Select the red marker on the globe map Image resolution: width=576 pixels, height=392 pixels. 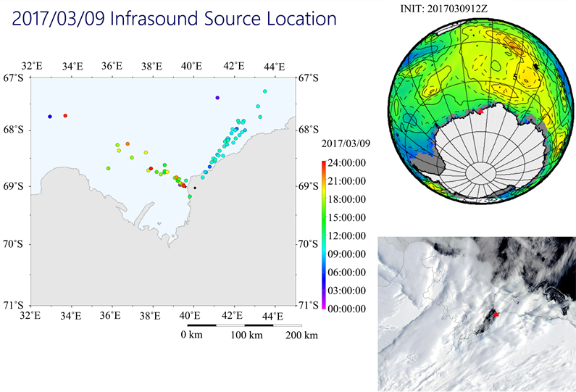[480, 112]
